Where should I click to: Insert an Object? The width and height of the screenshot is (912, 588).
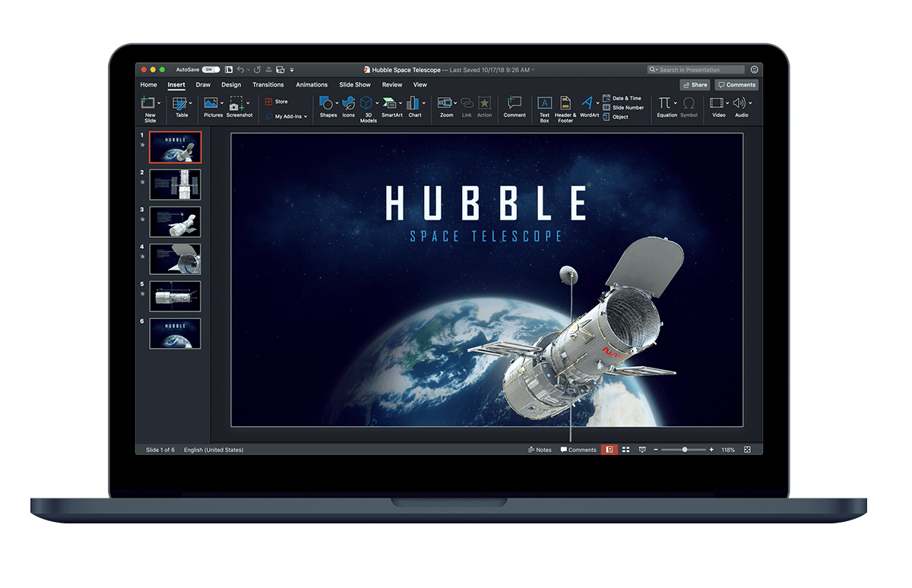(616, 116)
